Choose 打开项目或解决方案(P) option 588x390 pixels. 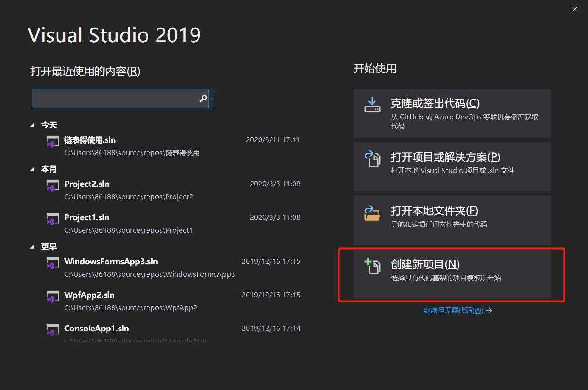click(452, 167)
